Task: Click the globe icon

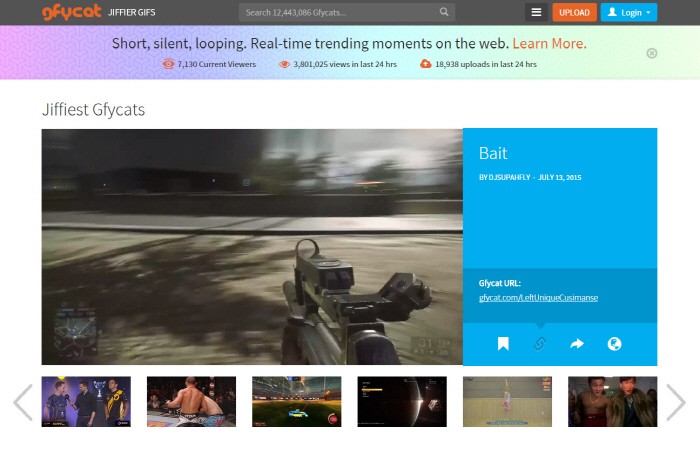Action: click(x=614, y=344)
